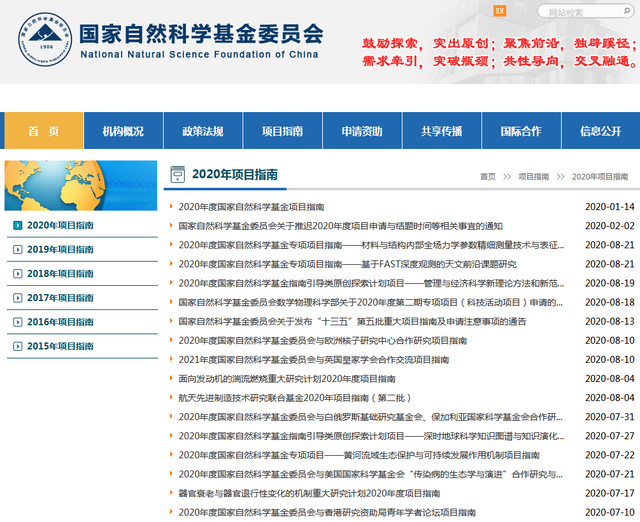
Task: Click the date 2020-07-10
Action: tap(610, 512)
